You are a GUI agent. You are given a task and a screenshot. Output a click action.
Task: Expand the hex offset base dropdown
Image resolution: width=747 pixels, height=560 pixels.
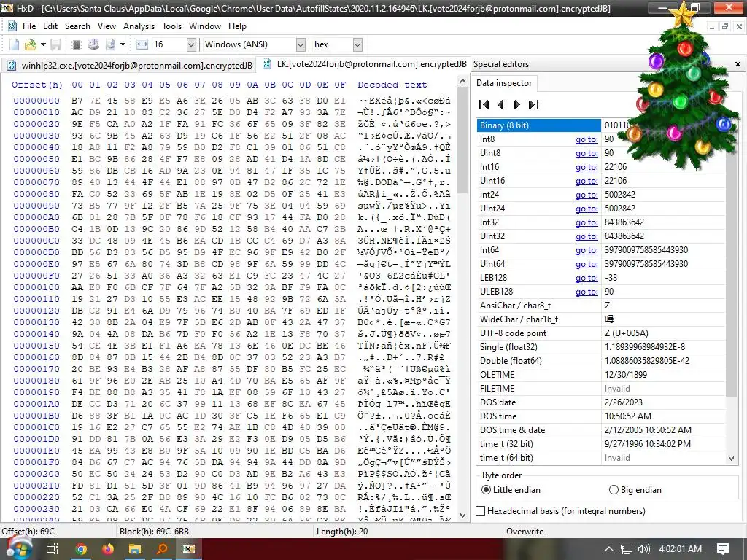[357, 44]
